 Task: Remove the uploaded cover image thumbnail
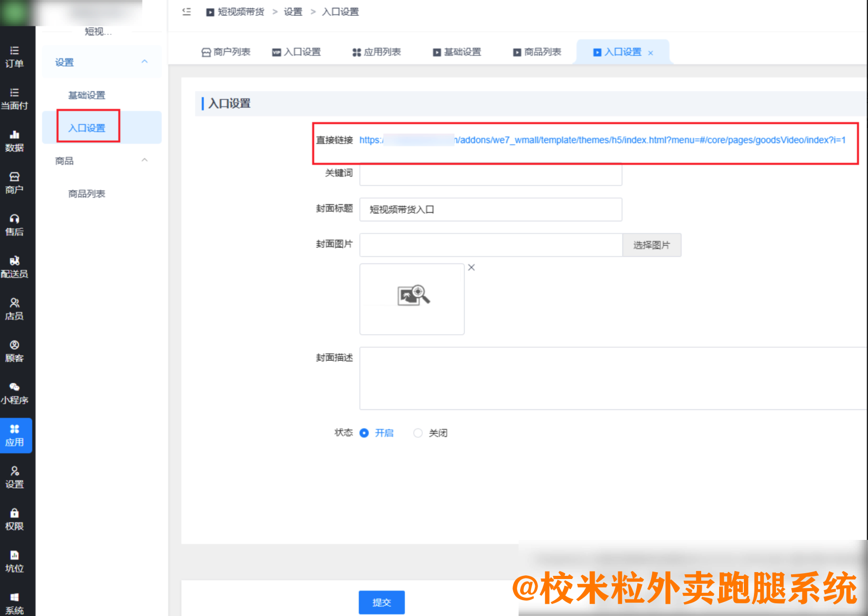tap(471, 267)
